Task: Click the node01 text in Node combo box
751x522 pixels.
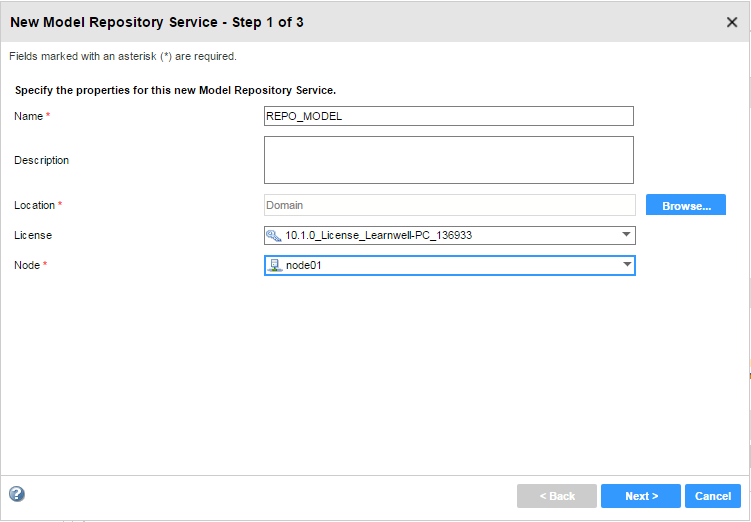Action: click(x=305, y=266)
